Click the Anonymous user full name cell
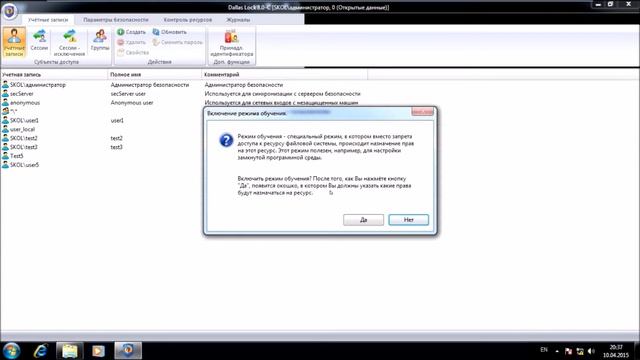The height and width of the screenshot is (360, 640). 132,103
